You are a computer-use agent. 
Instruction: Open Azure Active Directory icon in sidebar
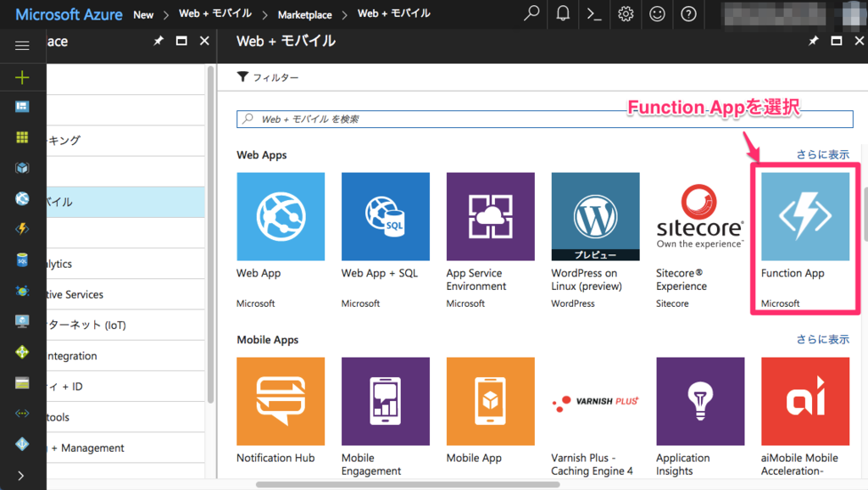click(22, 443)
